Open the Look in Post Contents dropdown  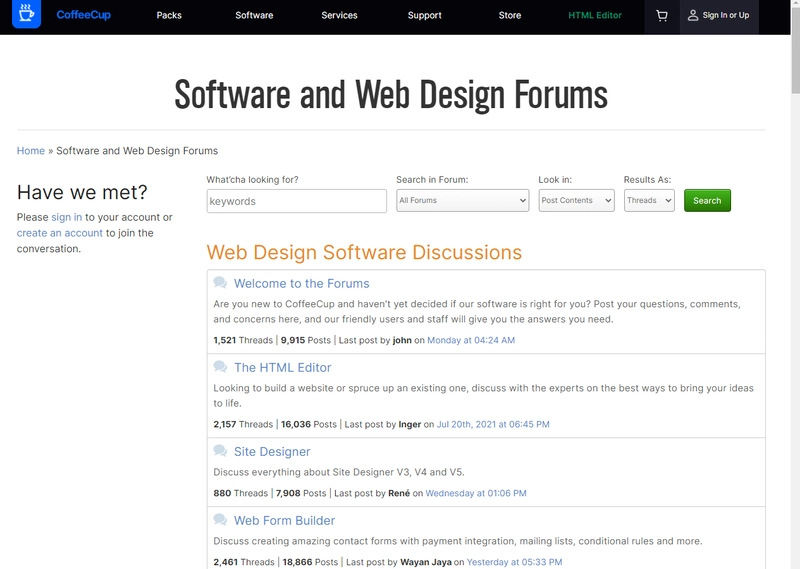tap(577, 201)
